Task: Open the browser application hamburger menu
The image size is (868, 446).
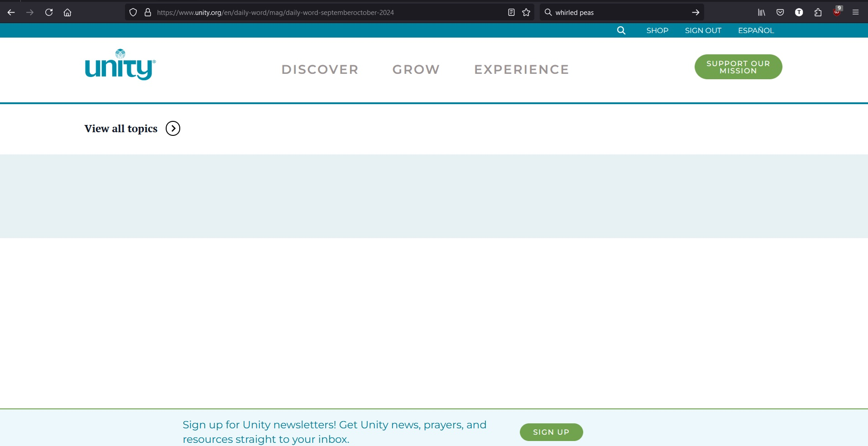Action: click(856, 13)
